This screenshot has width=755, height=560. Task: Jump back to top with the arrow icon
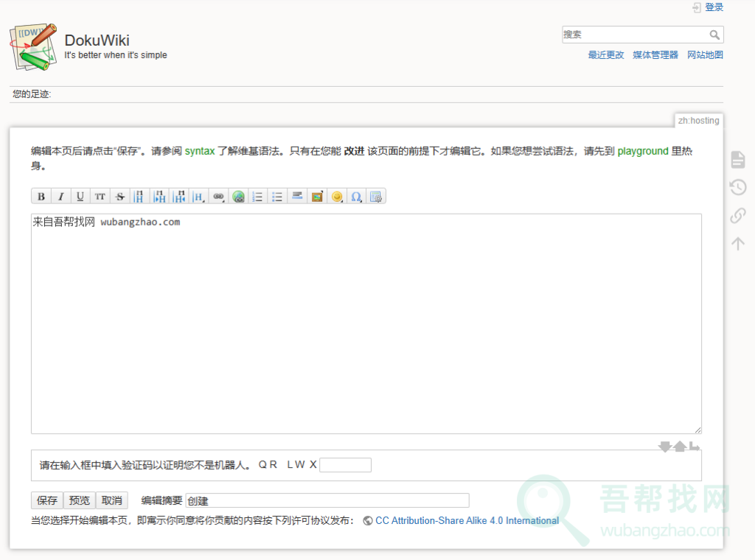(x=737, y=243)
